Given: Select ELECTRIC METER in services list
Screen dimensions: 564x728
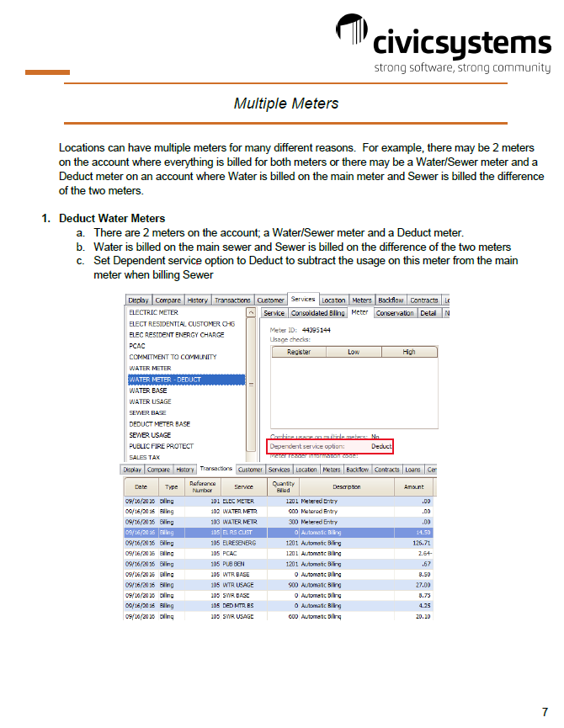Looking at the screenshot, I should click(x=153, y=312).
